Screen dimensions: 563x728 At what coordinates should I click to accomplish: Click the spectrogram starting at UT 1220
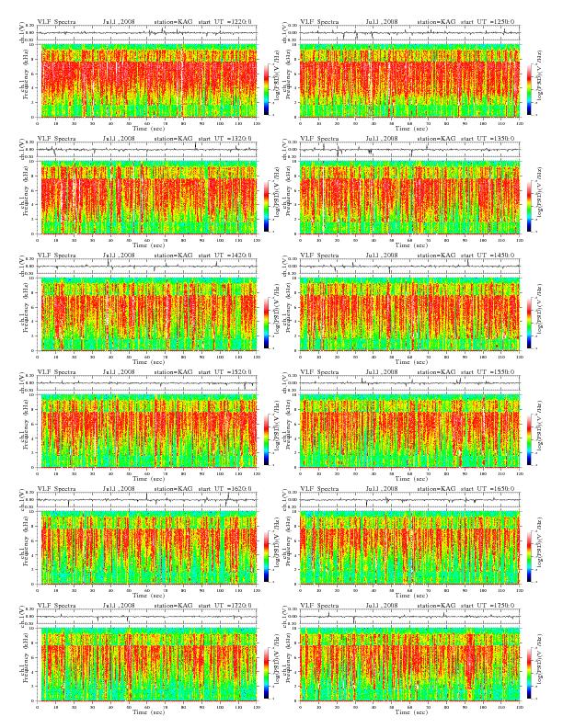[x=147, y=81]
